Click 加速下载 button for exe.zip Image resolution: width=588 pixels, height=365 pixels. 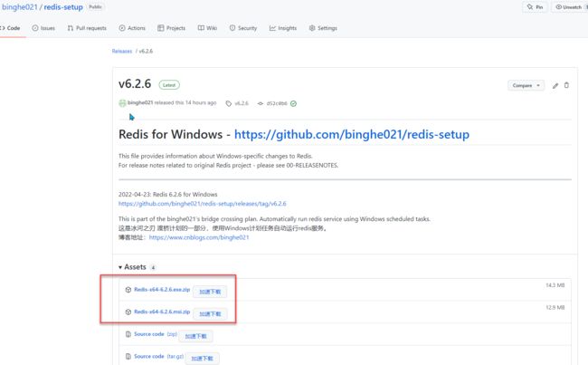(210, 292)
